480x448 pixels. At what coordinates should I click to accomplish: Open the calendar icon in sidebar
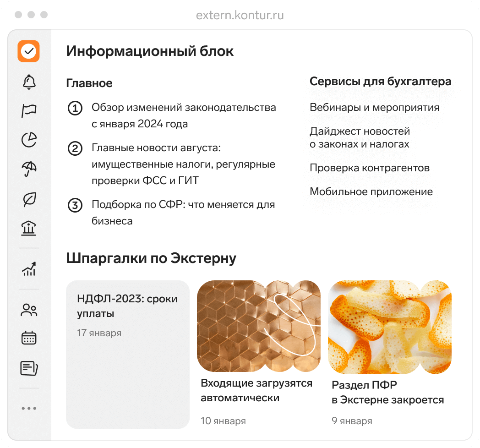[x=29, y=338]
